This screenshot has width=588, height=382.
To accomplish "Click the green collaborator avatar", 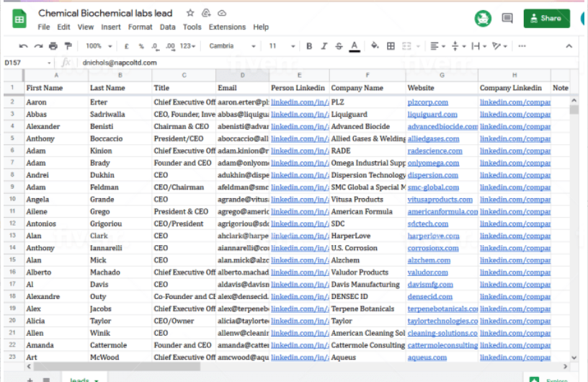I will click(x=483, y=19).
